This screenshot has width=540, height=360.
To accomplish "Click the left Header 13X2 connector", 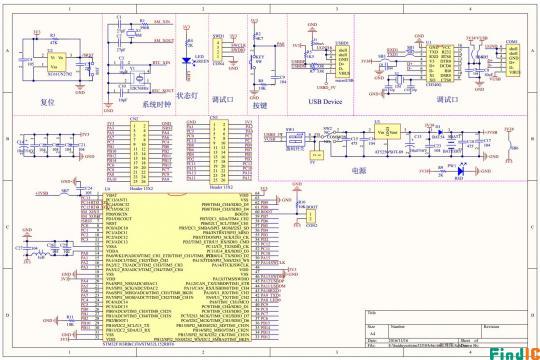I will [139, 153].
